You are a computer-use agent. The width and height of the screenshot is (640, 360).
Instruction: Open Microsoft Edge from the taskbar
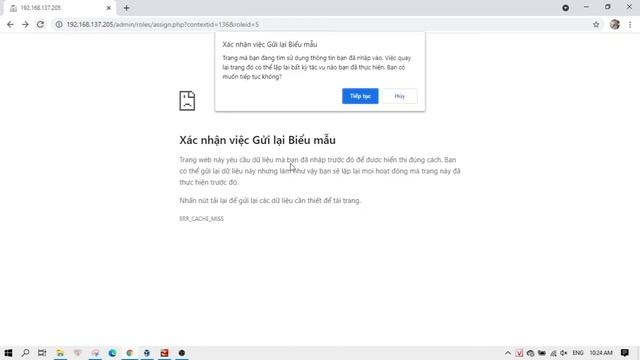[112, 353]
